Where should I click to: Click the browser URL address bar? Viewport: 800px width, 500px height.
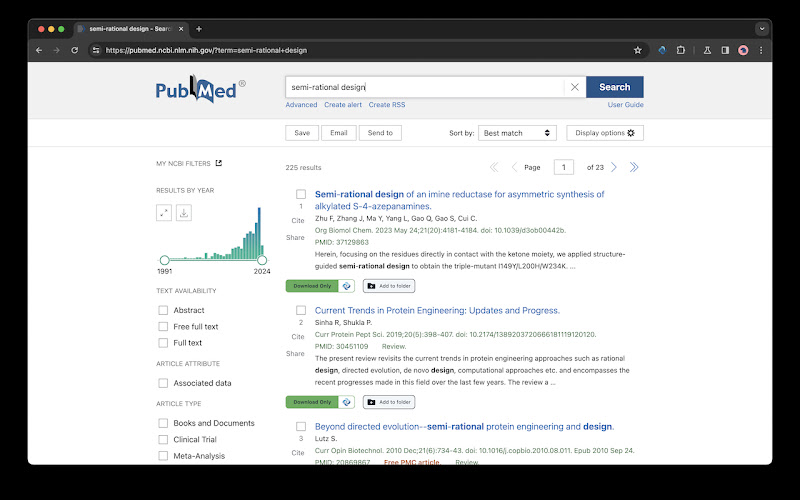pyautogui.click(x=365, y=50)
